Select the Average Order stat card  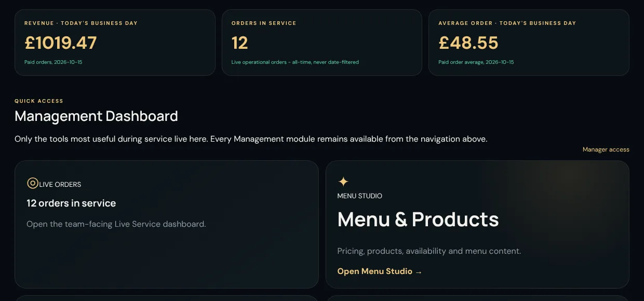[529, 43]
